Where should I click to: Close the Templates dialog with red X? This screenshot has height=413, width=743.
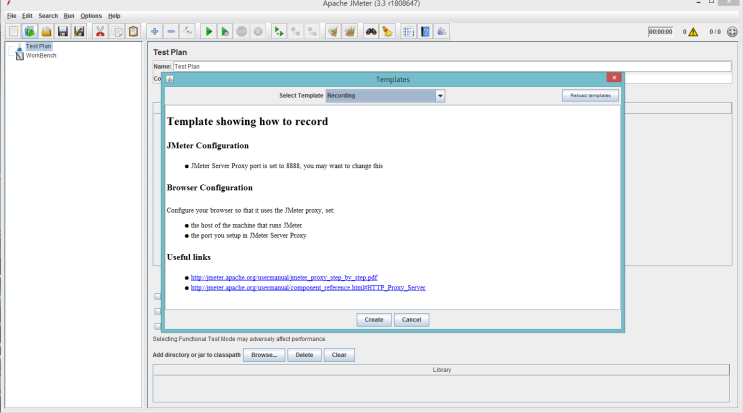click(x=614, y=78)
